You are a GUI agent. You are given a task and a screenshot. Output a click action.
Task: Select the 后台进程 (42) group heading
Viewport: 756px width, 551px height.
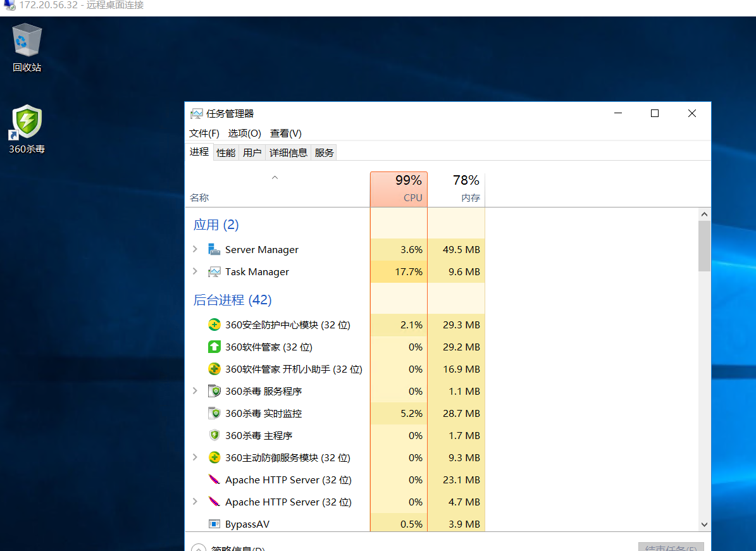[232, 300]
